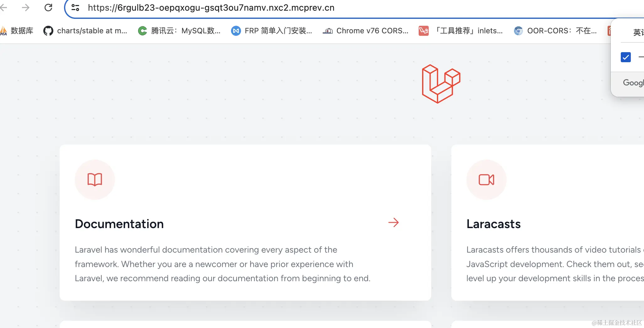Screen dimensions: 644x328
Task: Open the 「工具推荐」inlets bookmark
Action: pos(462,30)
